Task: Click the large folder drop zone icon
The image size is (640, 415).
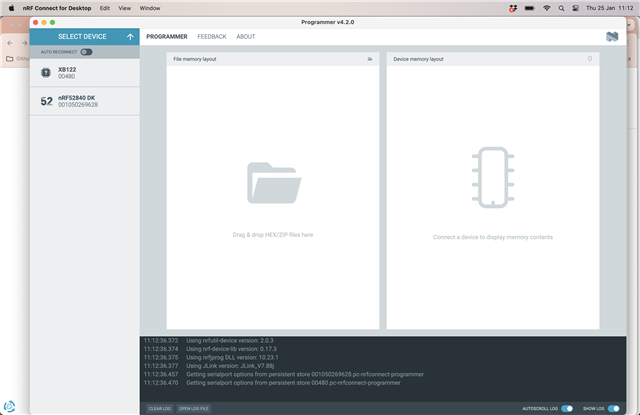Action: point(274,183)
